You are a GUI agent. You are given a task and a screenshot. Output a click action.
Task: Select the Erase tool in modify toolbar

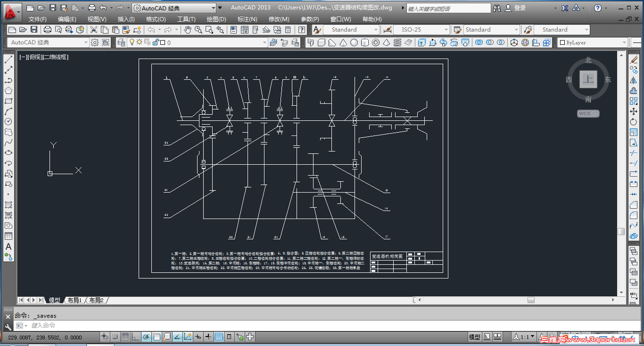tap(634, 60)
